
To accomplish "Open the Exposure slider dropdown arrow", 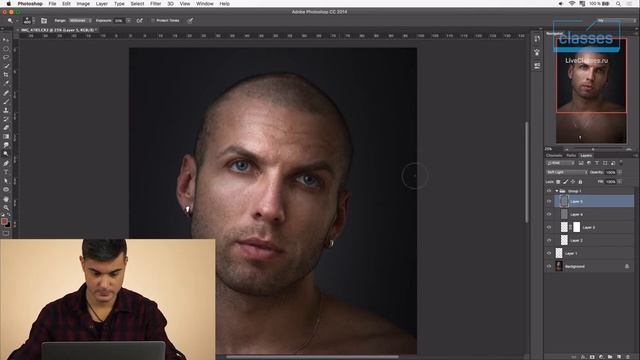I will click(129, 20).
